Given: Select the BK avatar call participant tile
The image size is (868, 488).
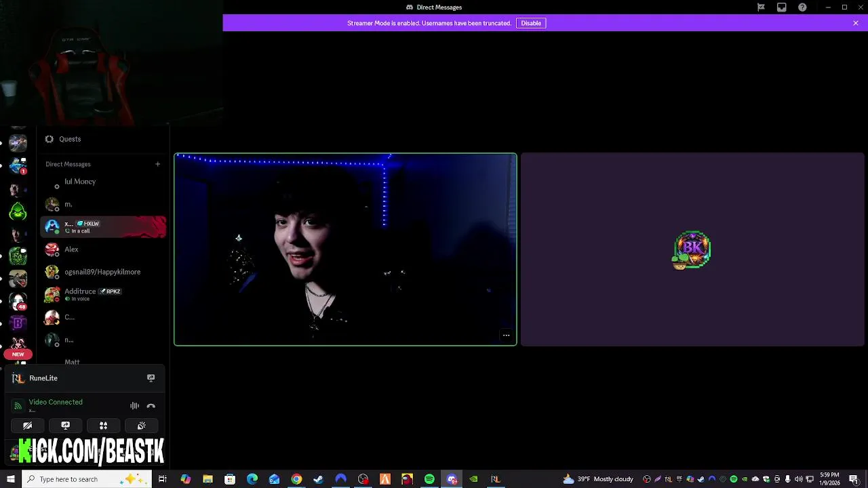Looking at the screenshot, I should pyautogui.click(x=692, y=249).
